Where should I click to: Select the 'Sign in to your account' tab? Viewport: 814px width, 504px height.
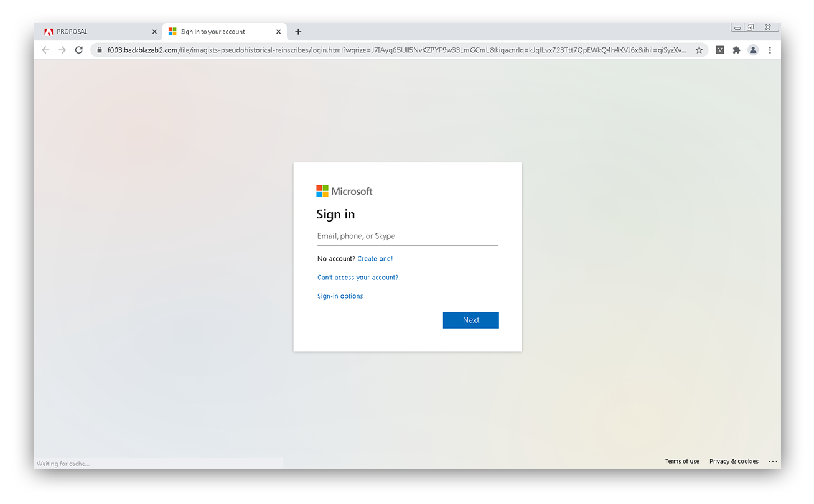coord(224,32)
